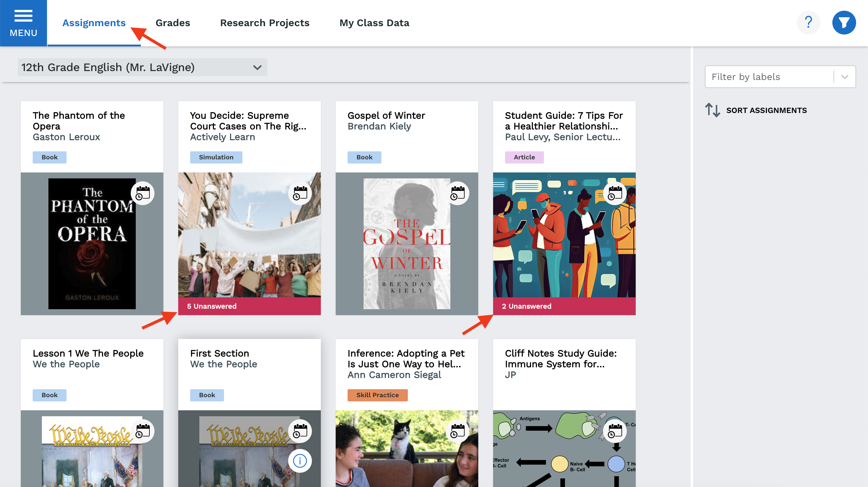Click Book label on First Section card
This screenshot has height=487, width=868.
[x=207, y=395]
